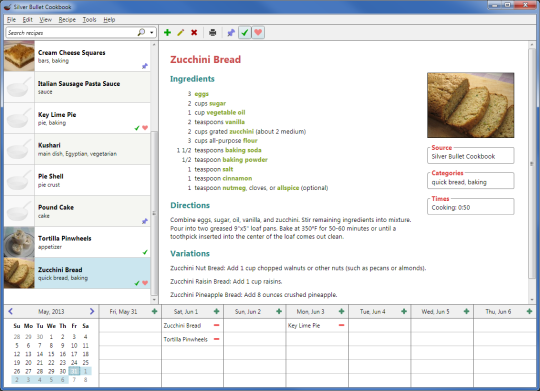Open the Help menu

109,20
